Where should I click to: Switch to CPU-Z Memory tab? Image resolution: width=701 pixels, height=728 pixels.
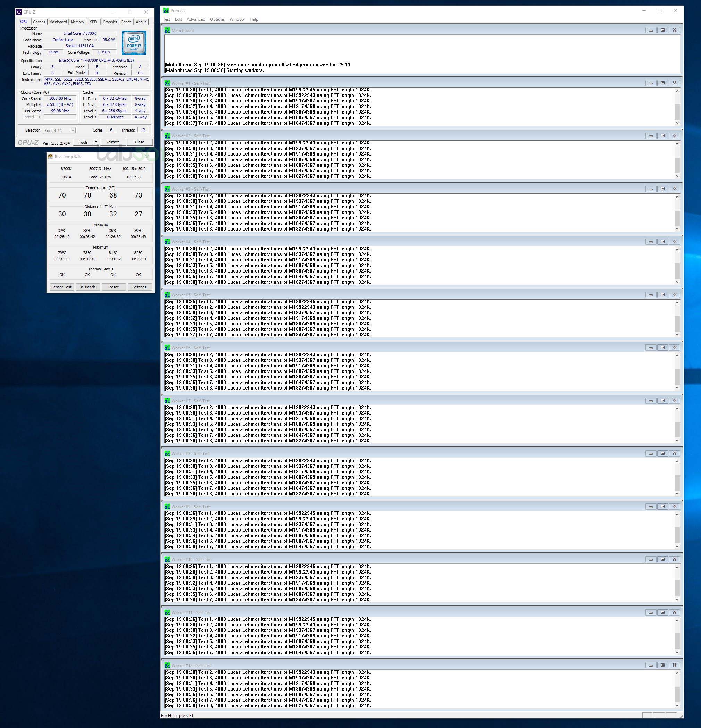(x=77, y=22)
